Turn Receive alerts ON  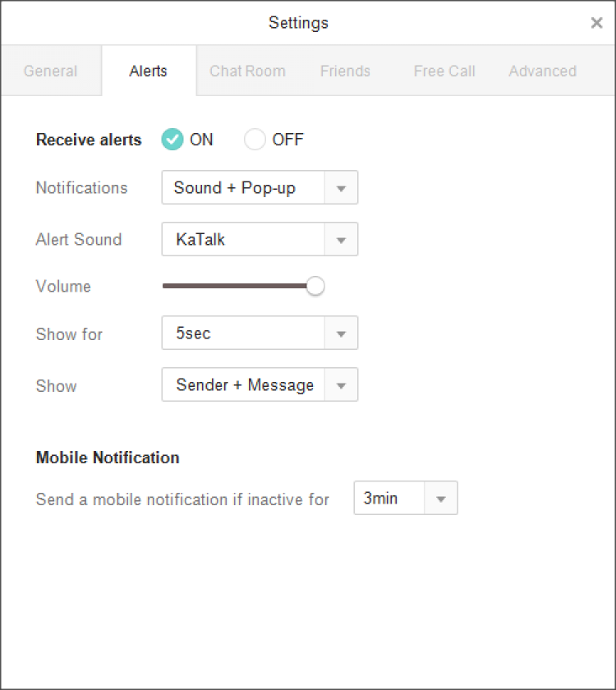tap(172, 140)
